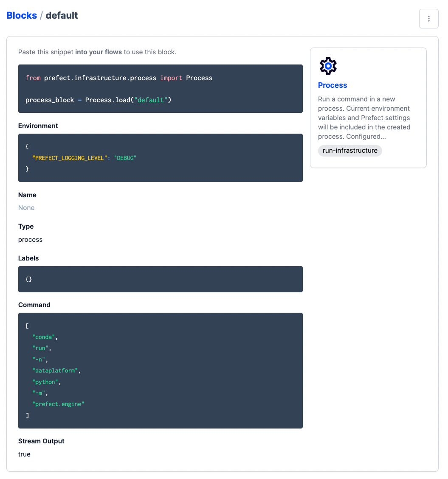Click the empty Labels code block
Viewport: 448px width, 479px height.
coord(160,279)
